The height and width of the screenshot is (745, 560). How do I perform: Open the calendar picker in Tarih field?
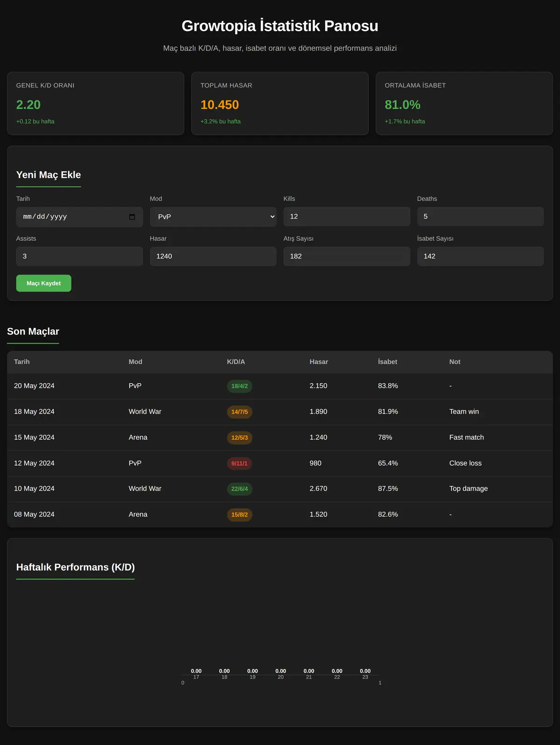(x=132, y=217)
